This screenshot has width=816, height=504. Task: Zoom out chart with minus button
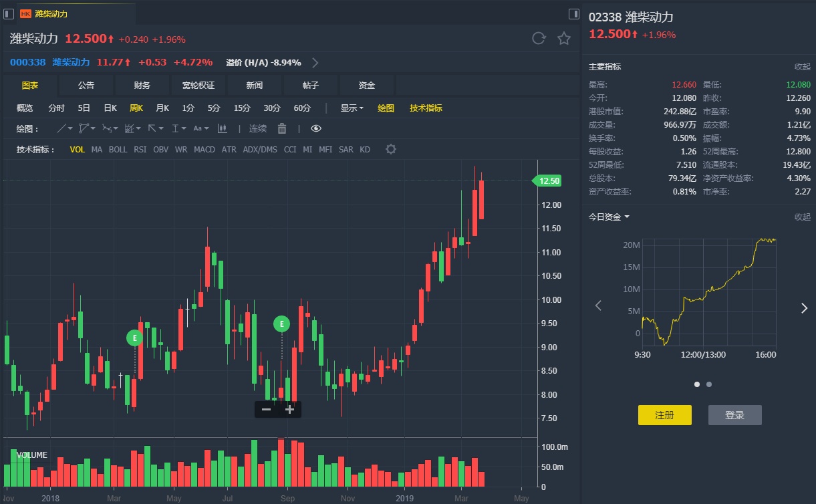pyautogui.click(x=267, y=409)
